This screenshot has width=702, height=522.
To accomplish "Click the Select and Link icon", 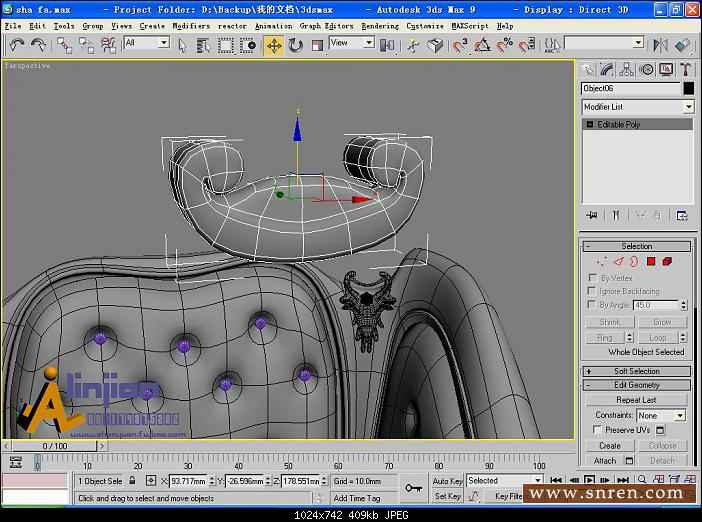I will 64,45.
